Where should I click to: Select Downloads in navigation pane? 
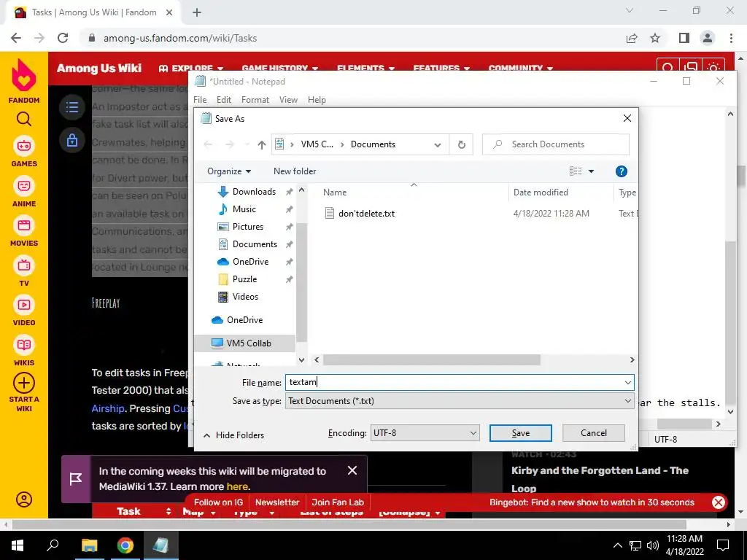(254, 192)
